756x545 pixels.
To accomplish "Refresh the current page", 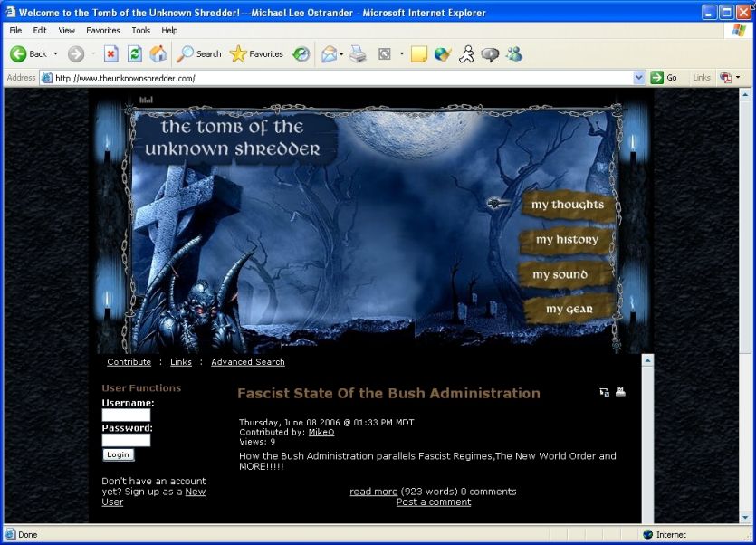I will tap(134, 54).
